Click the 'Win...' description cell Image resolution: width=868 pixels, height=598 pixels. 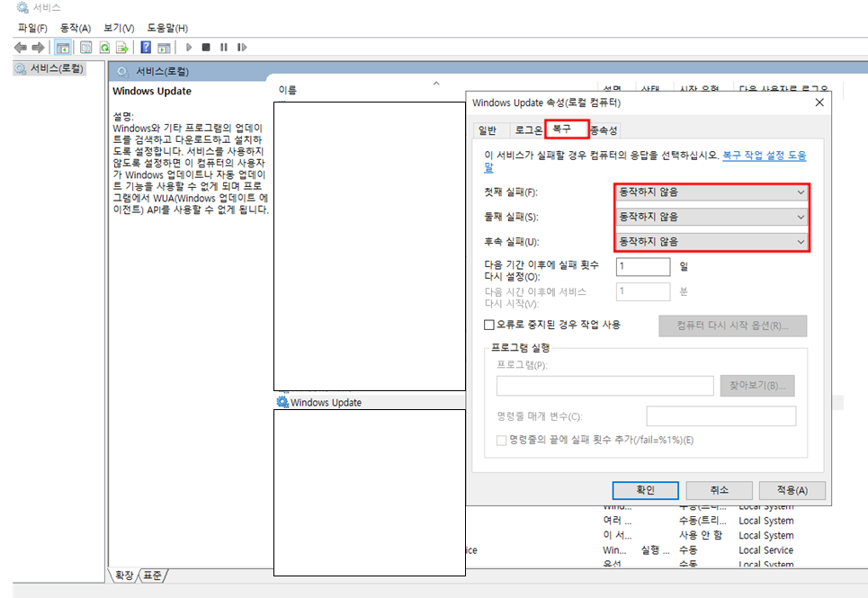pos(614,550)
